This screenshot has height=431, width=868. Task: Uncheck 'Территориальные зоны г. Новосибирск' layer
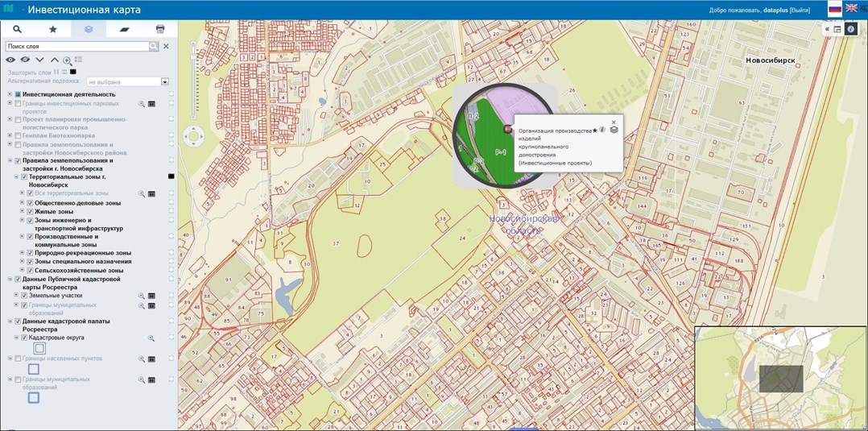(x=24, y=177)
